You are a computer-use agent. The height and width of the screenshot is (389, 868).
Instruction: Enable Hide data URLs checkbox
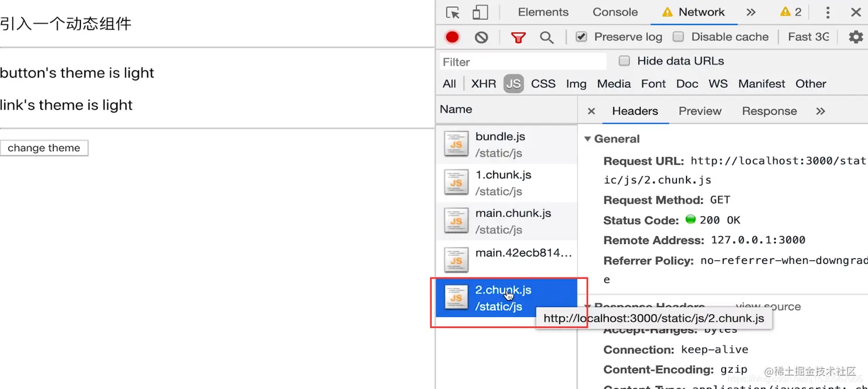625,61
